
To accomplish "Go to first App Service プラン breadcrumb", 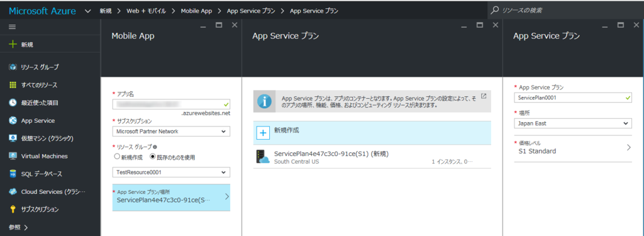I will 250,11.
